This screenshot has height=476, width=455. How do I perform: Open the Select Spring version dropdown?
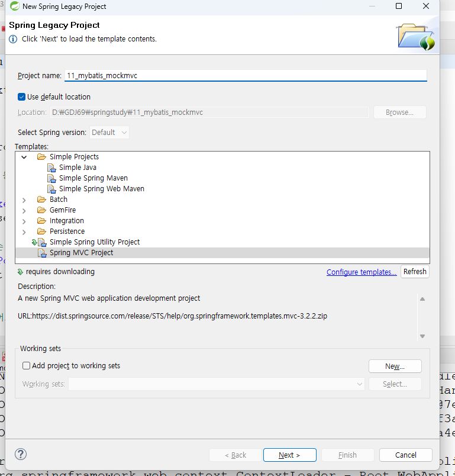click(109, 133)
